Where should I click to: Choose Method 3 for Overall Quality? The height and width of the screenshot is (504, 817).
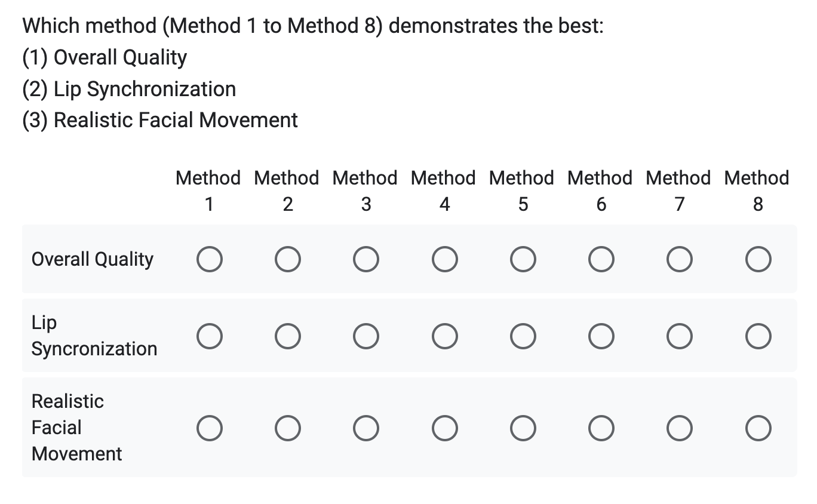pyautogui.click(x=365, y=260)
